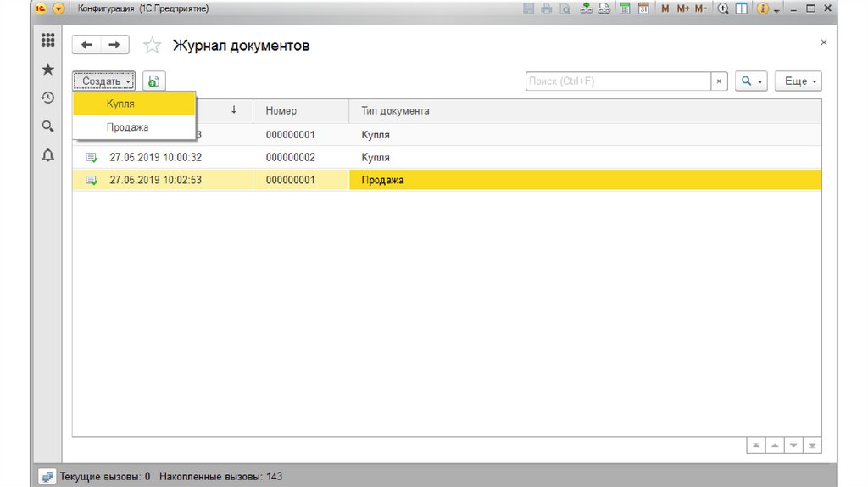The image size is (868, 487).
Task: Toggle the panel layout icon in title bar
Action: tap(741, 8)
